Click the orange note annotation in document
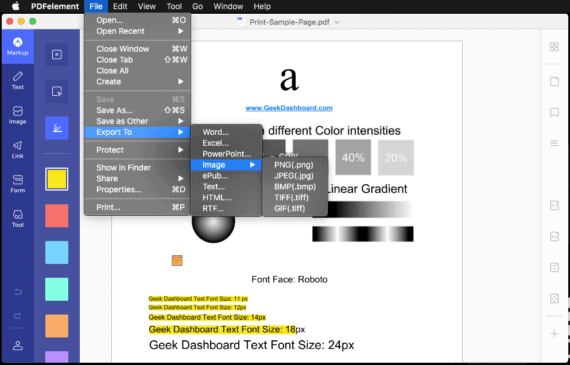The height and width of the screenshot is (365, 570). (177, 260)
